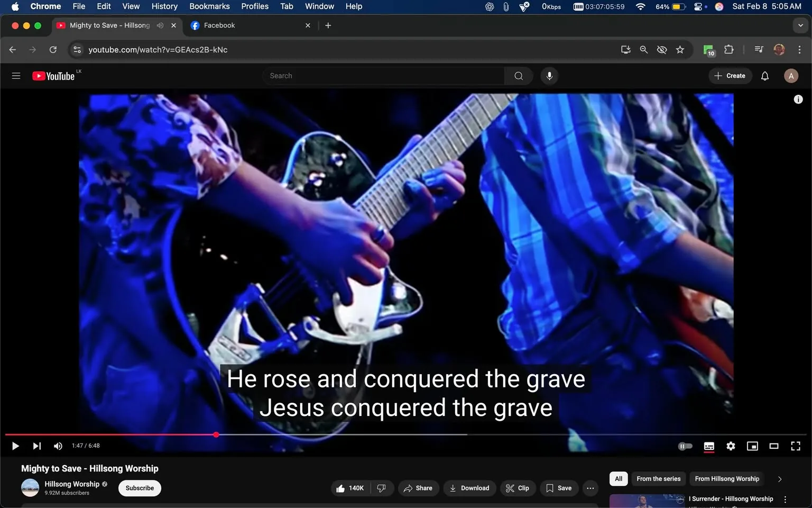The image size is (812, 508).
Task: Open the YouTube hamburger guide menu
Action: pos(16,76)
